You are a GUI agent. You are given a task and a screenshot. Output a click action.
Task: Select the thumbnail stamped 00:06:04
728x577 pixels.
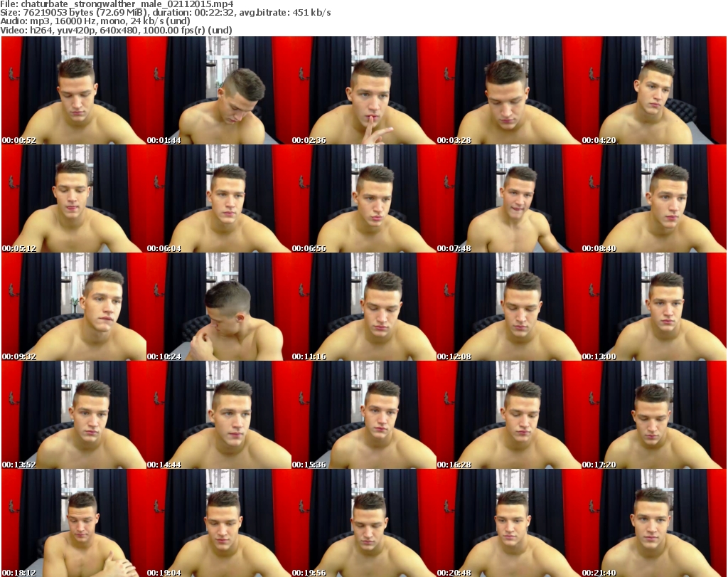click(x=219, y=198)
